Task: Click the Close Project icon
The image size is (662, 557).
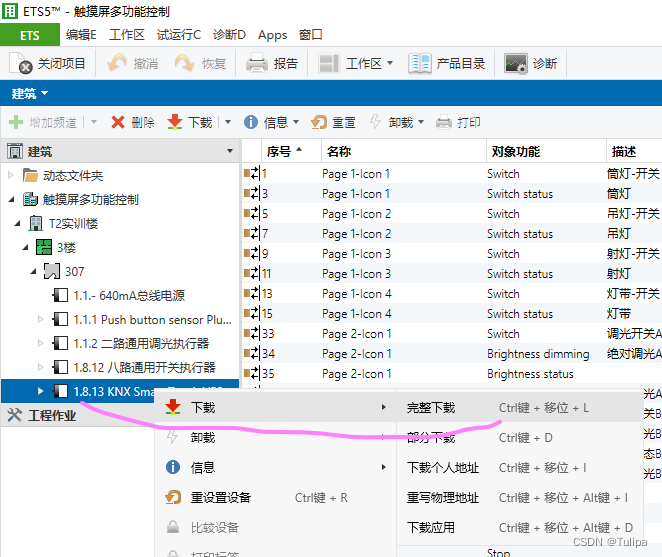Action: [20, 63]
